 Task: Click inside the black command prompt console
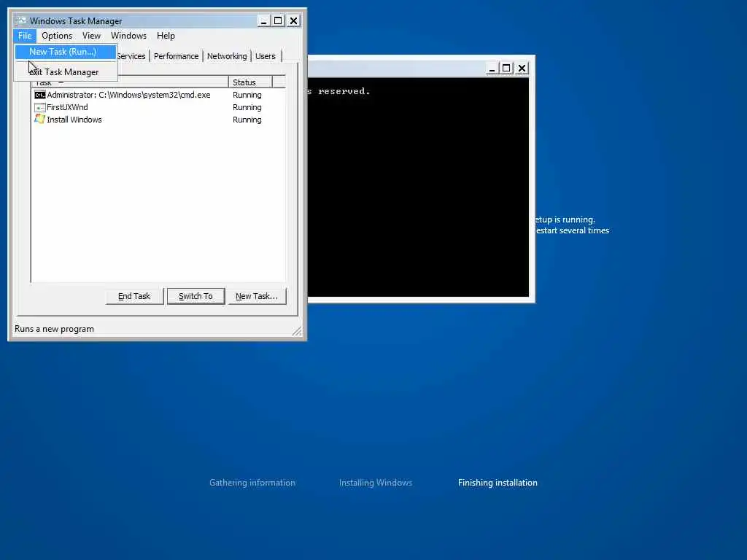coord(418,187)
